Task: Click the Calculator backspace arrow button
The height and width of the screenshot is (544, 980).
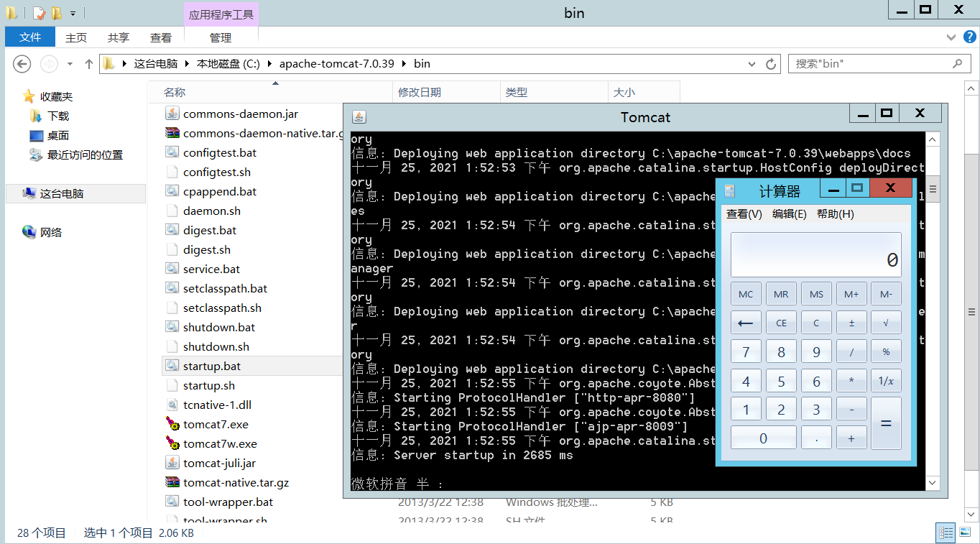Action: coord(746,323)
